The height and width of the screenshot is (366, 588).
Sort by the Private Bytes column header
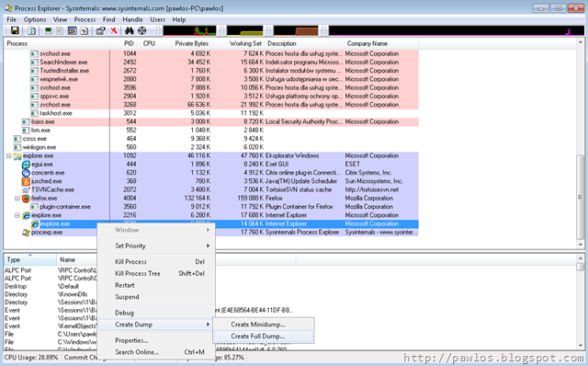coord(185,43)
